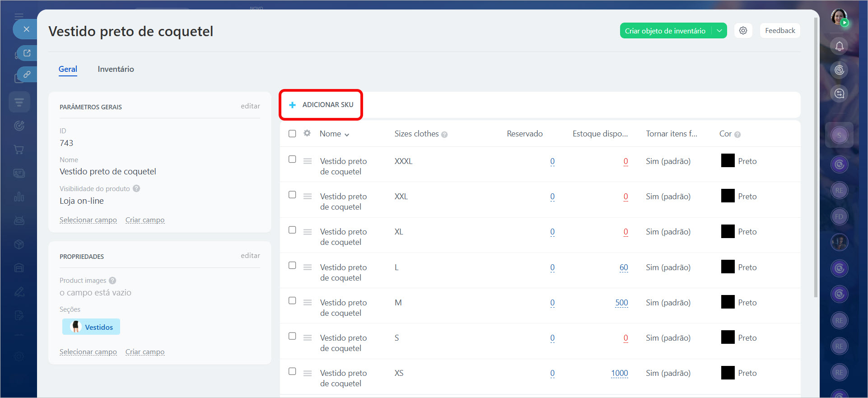This screenshot has height=398, width=868.
Task: Click the help icon next to Product images
Action: (x=112, y=281)
